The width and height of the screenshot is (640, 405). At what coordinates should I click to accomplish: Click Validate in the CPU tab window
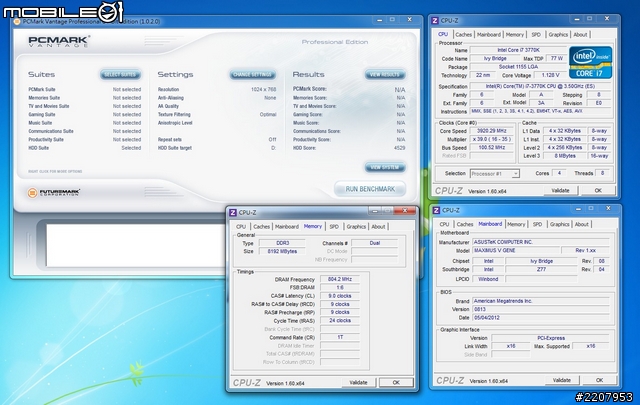click(x=560, y=190)
